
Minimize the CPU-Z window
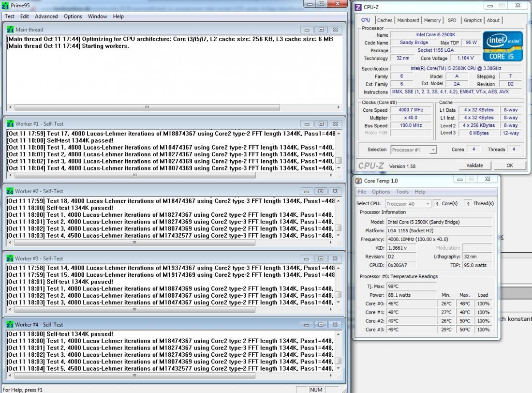point(489,6)
